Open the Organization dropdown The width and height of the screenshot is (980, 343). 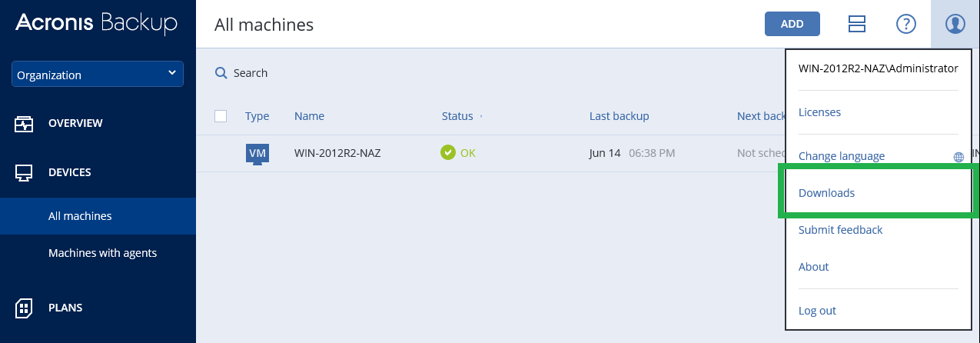[x=98, y=75]
